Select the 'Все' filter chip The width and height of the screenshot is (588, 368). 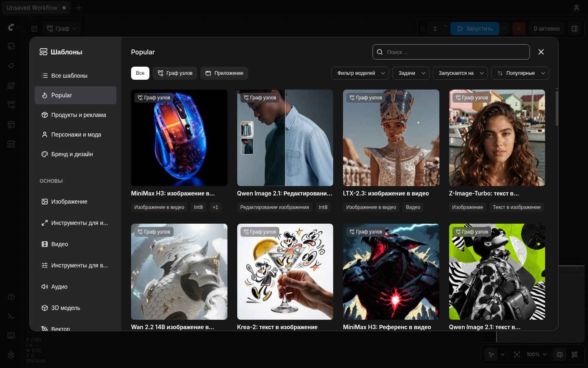pos(140,73)
